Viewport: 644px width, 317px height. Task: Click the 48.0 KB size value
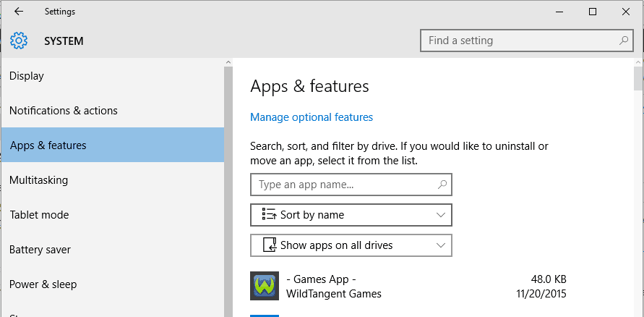[549, 279]
